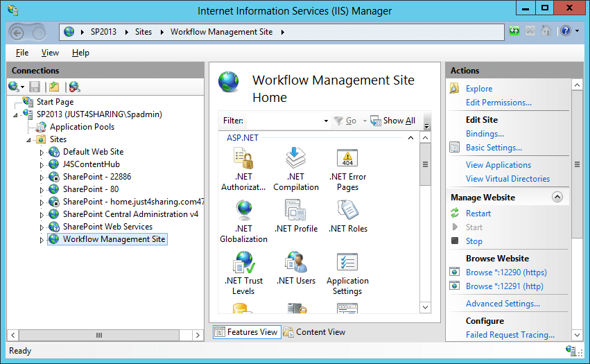Open the .NET Compilation feature

pos(296,158)
